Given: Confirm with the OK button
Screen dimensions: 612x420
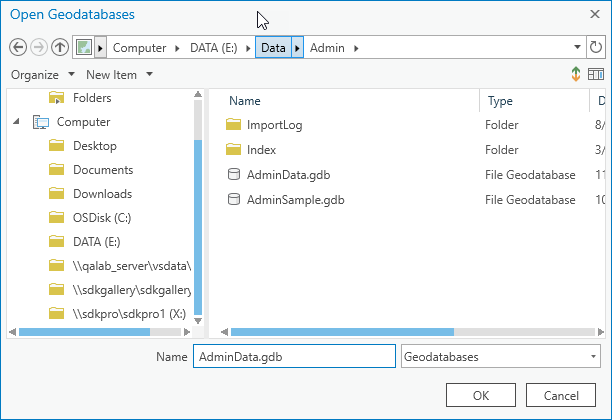Looking at the screenshot, I should 481,395.
